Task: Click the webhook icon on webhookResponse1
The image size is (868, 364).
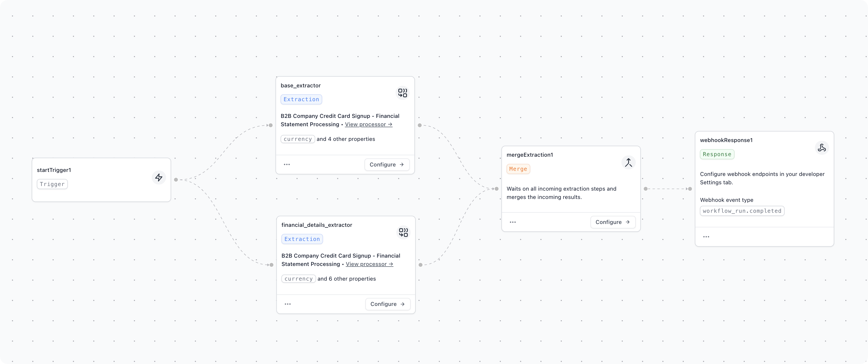Action: click(x=822, y=148)
